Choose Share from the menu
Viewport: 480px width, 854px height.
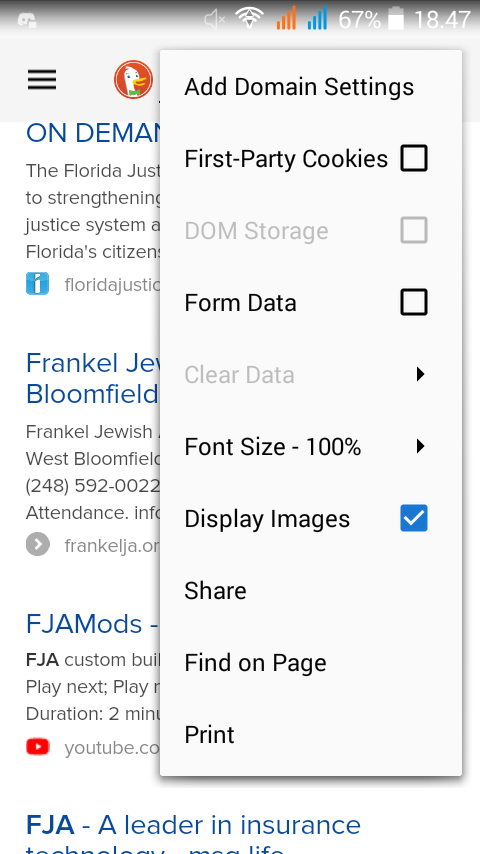311,590
